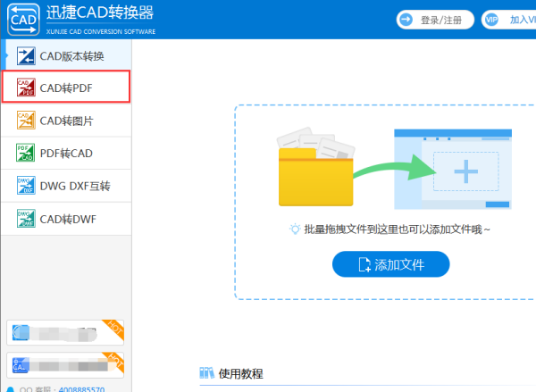
Task: Select the CAD转DWF icon
Action: pos(26,219)
